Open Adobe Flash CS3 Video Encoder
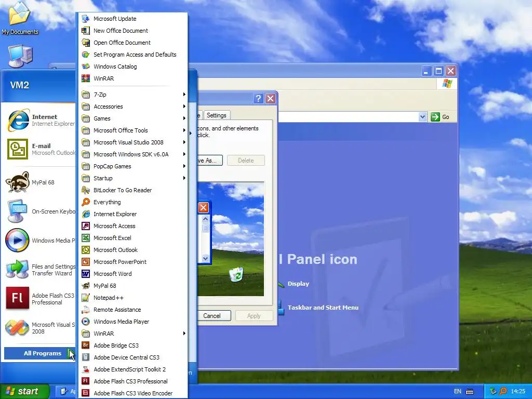 tap(133, 393)
